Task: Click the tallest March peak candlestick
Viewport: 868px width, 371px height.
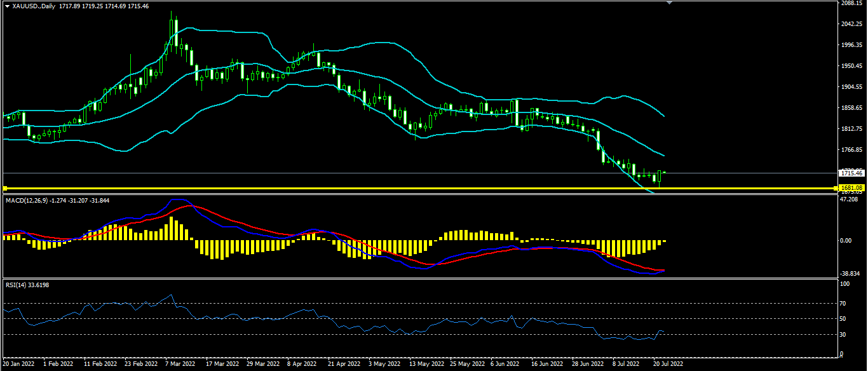Action: point(172,32)
